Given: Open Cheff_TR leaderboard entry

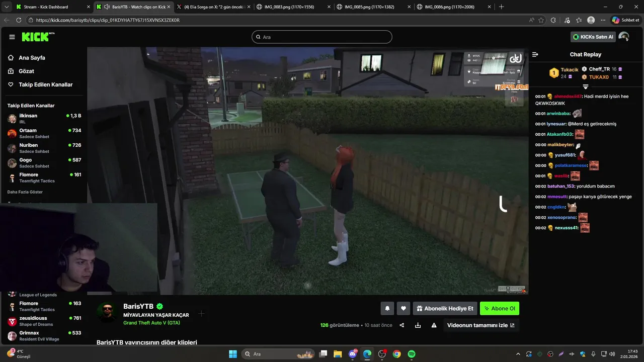Looking at the screenshot, I should pyautogui.click(x=602, y=69).
